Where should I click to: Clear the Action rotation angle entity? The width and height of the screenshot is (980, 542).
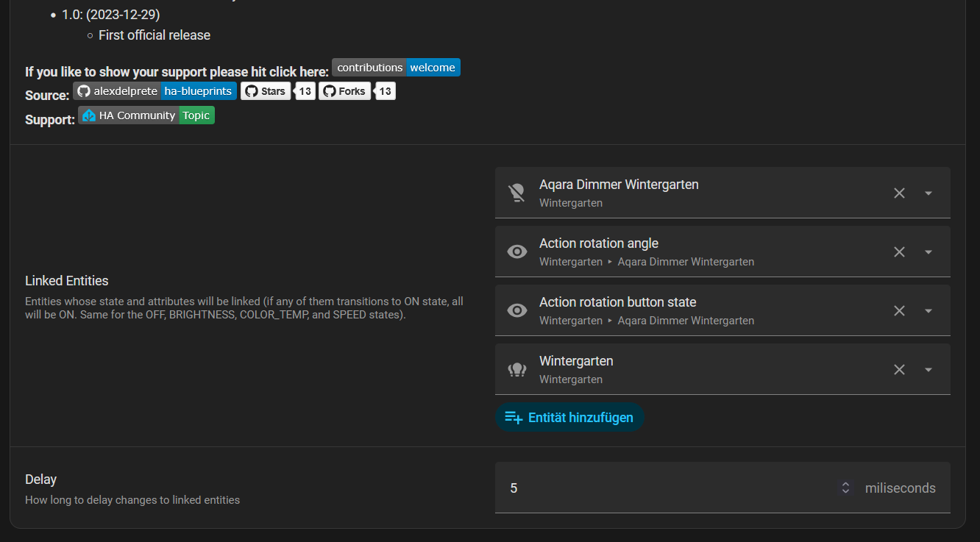899,252
